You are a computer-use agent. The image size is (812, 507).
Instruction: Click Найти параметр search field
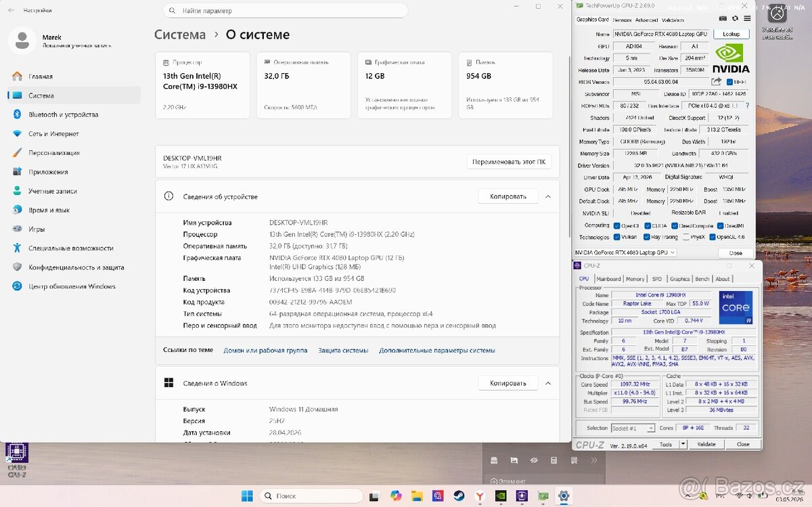point(286,11)
